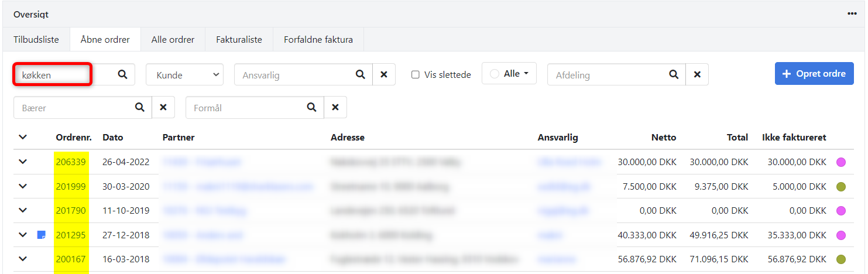Clear the Afdeling filter with X
Image resolution: width=868 pixels, height=274 pixels.
[697, 75]
